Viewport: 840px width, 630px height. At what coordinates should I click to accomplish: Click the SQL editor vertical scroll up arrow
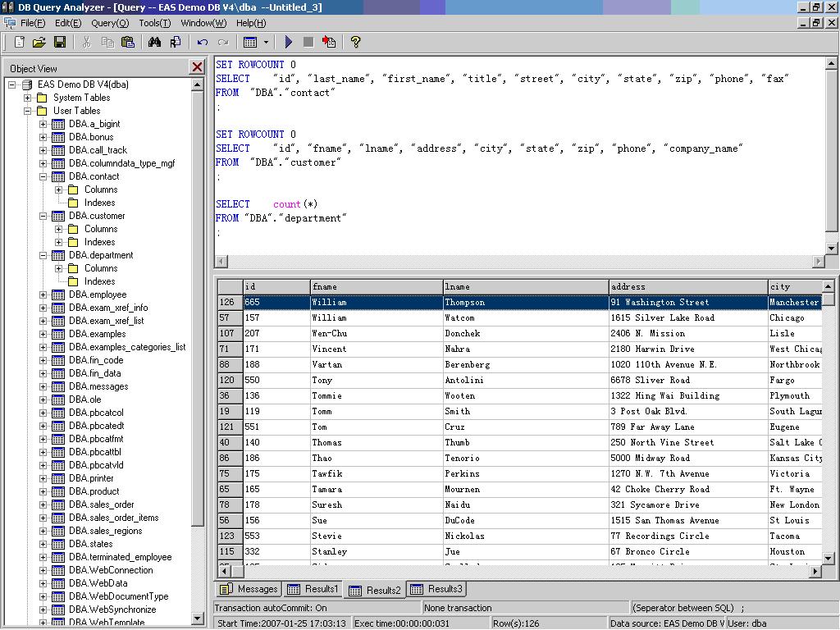tap(831, 63)
